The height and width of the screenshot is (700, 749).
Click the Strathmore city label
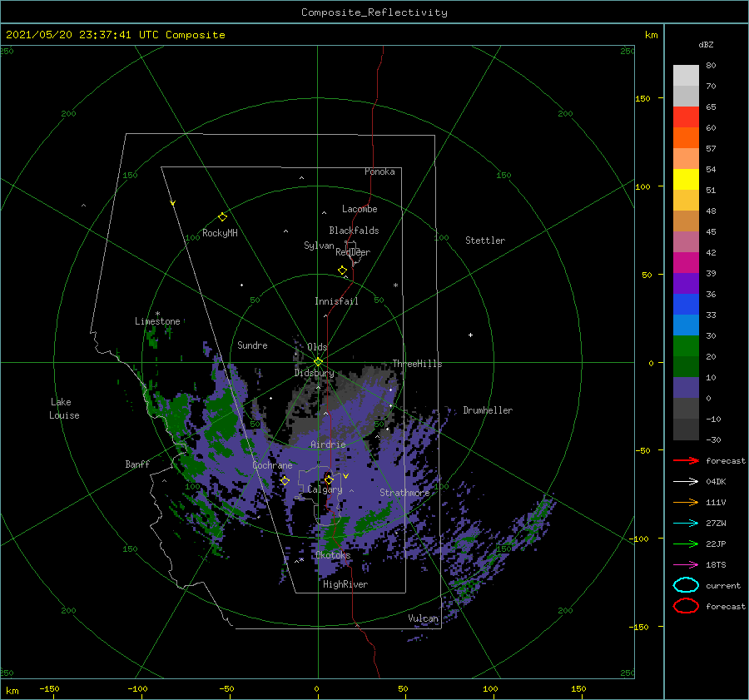click(404, 493)
